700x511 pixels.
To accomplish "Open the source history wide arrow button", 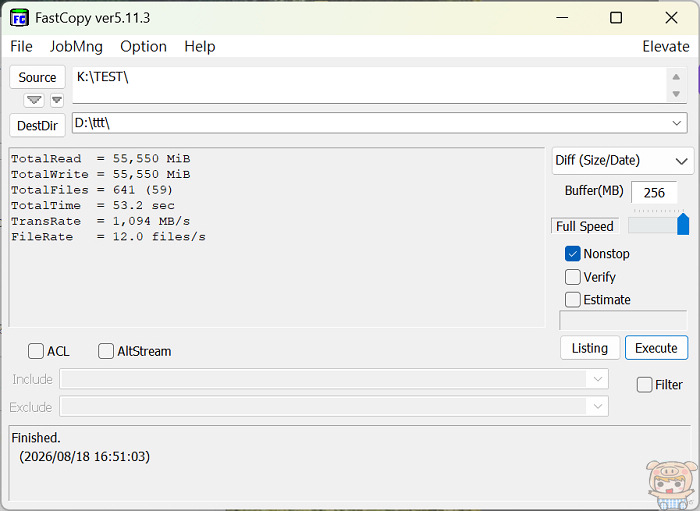I will tap(34, 100).
